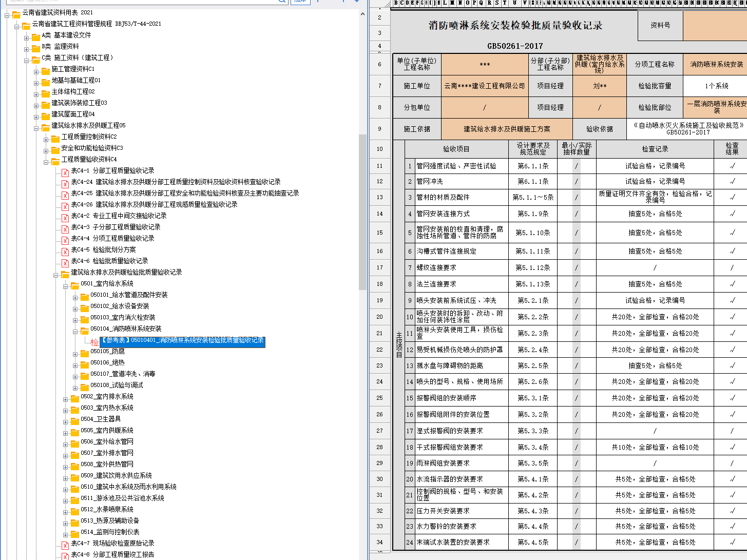Expand the B类 监理资料 node
The height and width of the screenshot is (560, 747).
click(27, 49)
